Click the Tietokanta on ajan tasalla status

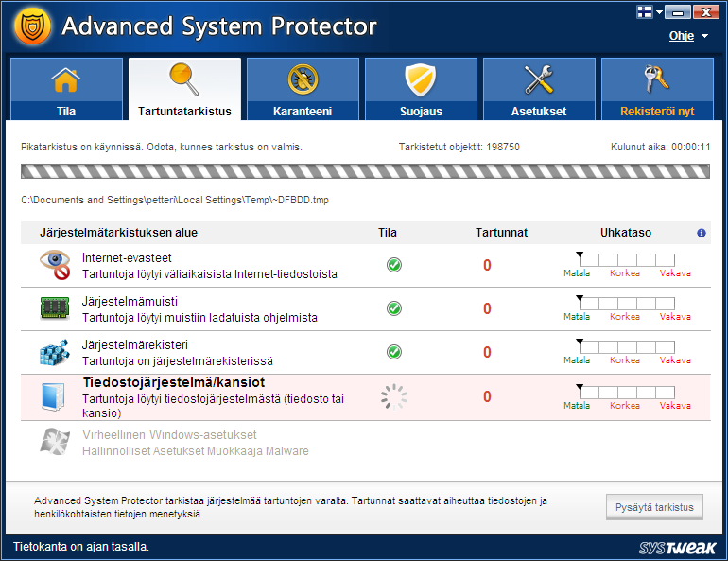click(x=81, y=547)
